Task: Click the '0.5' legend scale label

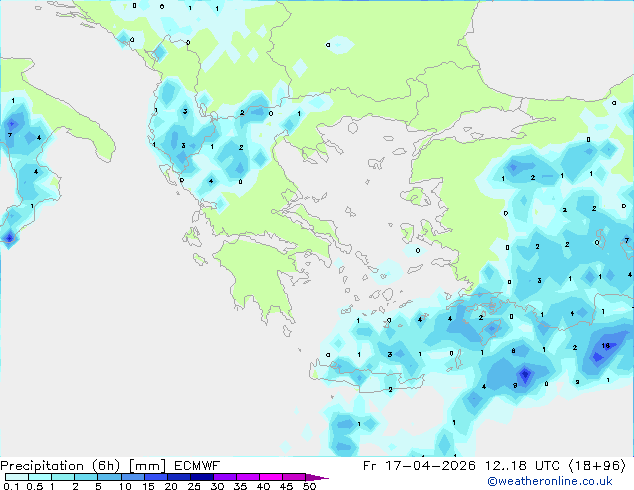Action: [x=35, y=486]
